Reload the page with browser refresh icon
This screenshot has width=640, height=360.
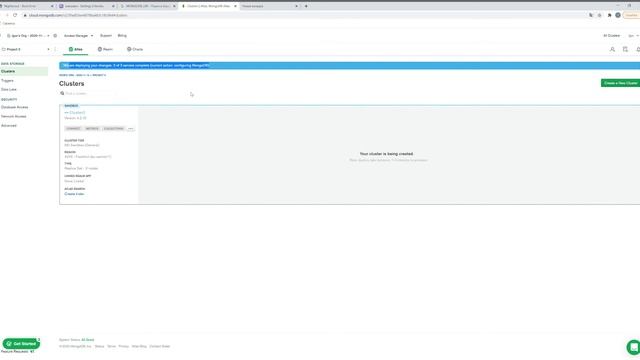tap(15, 15)
